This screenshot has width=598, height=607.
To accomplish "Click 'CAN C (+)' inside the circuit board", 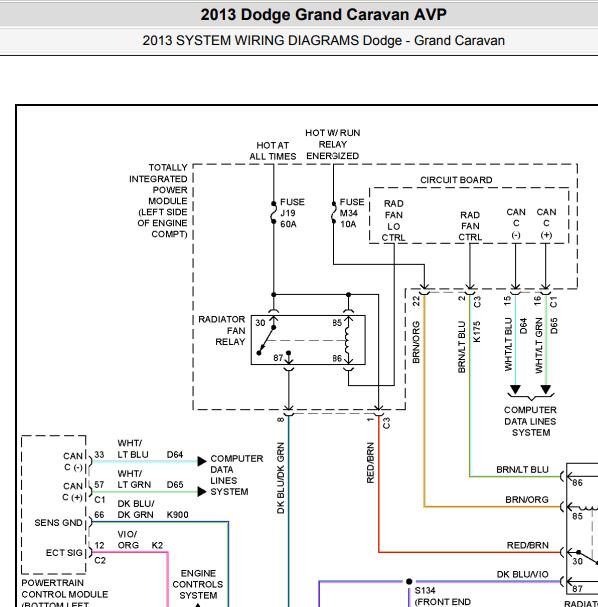I will (546, 224).
